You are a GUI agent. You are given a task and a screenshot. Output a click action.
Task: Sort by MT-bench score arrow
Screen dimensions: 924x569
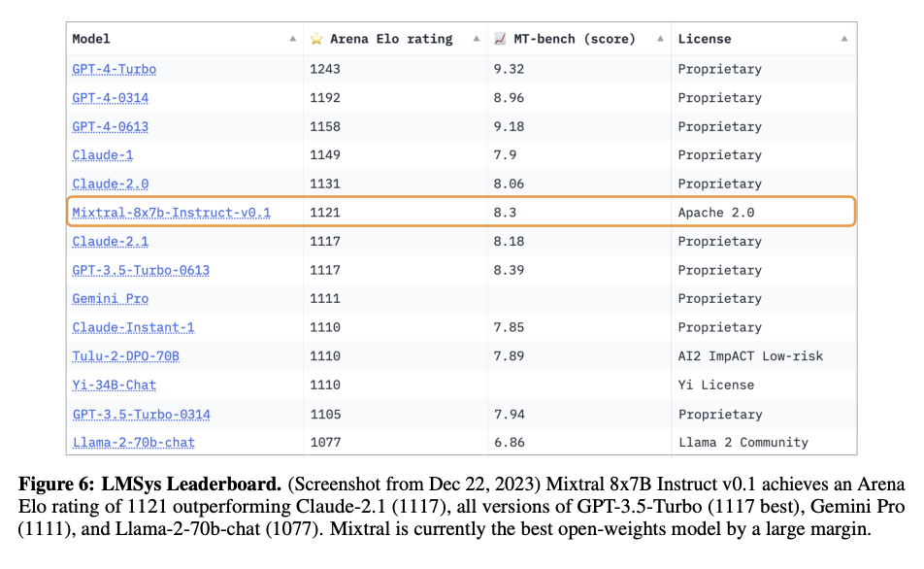point(660,39)
